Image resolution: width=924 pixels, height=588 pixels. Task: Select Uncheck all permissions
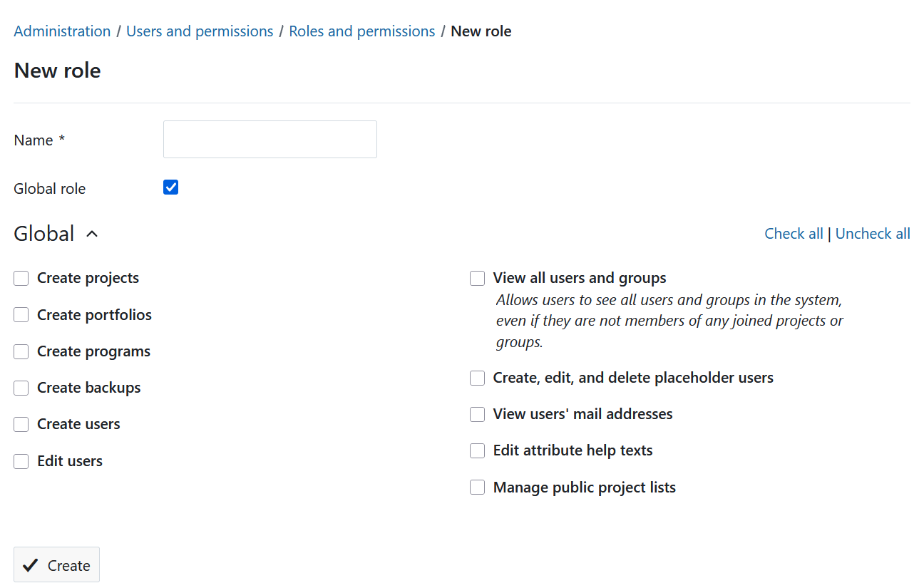pos(873,233)
